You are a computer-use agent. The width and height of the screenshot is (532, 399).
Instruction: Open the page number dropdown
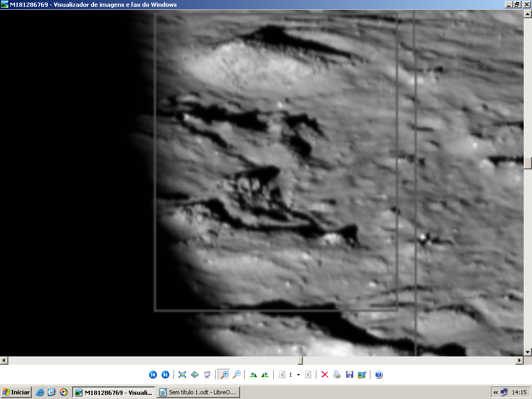(x=298, y=375)
